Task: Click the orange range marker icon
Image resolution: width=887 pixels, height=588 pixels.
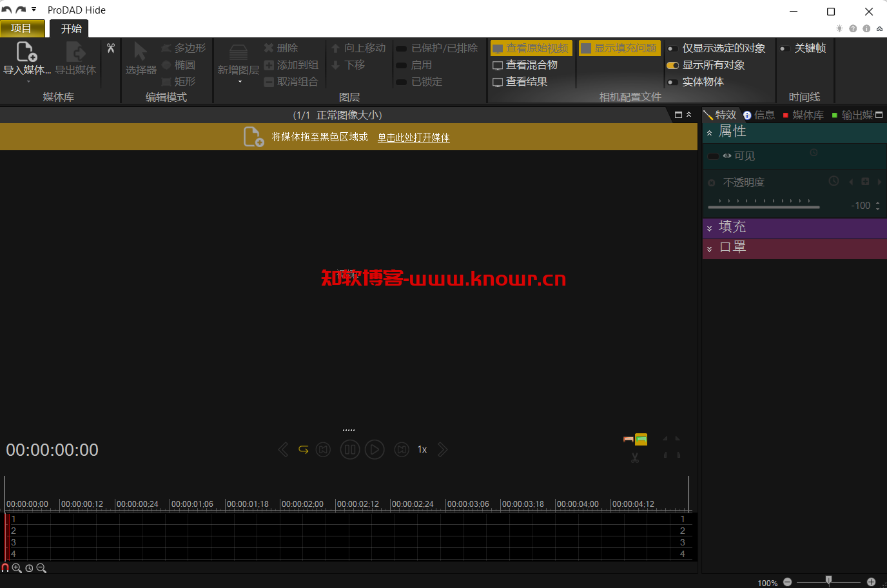Action: 629,439
